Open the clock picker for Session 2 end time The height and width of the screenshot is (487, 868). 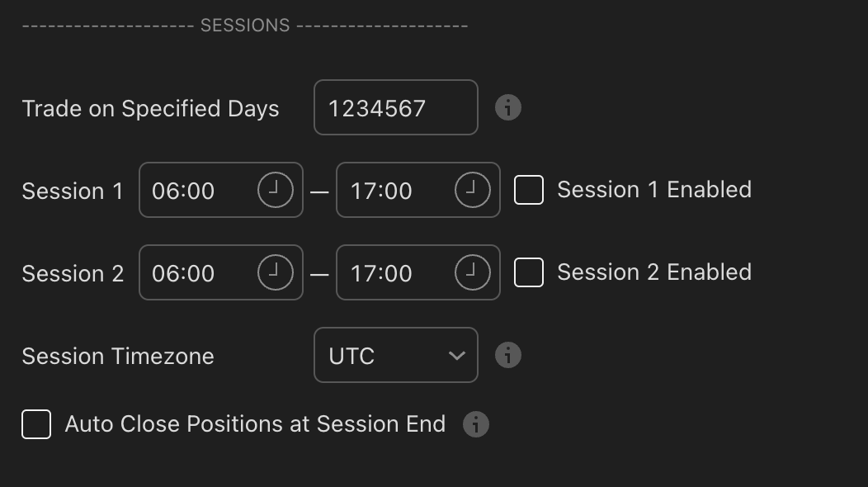click(x=472, y=272)
